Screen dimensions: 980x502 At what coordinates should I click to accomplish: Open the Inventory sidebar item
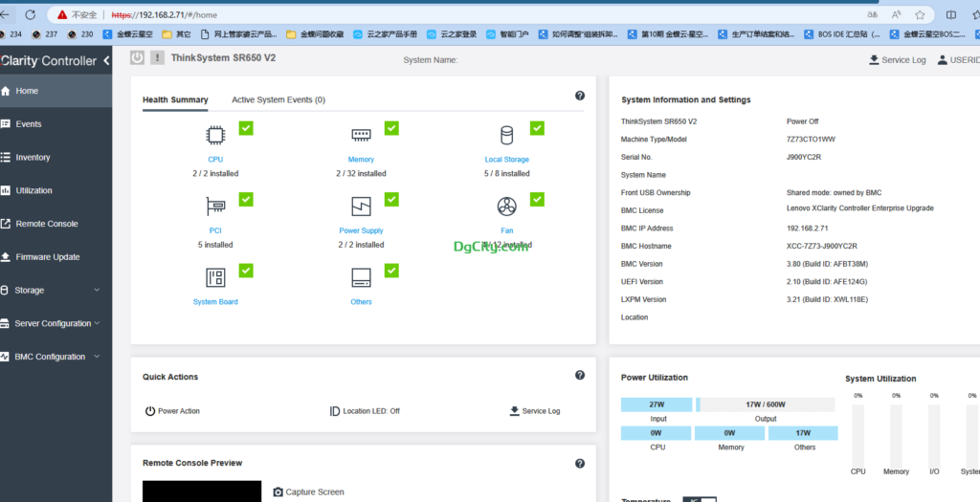coord(56,158)
